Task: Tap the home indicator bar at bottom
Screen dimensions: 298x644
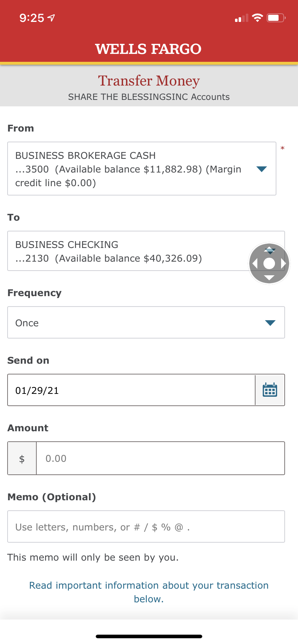Action: coord(149,636)
